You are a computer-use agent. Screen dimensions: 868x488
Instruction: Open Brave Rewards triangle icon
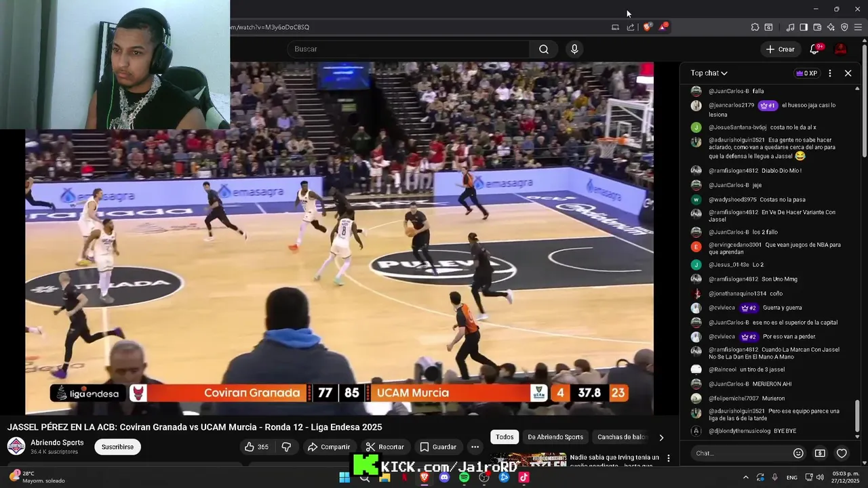[x=663, y=27]
